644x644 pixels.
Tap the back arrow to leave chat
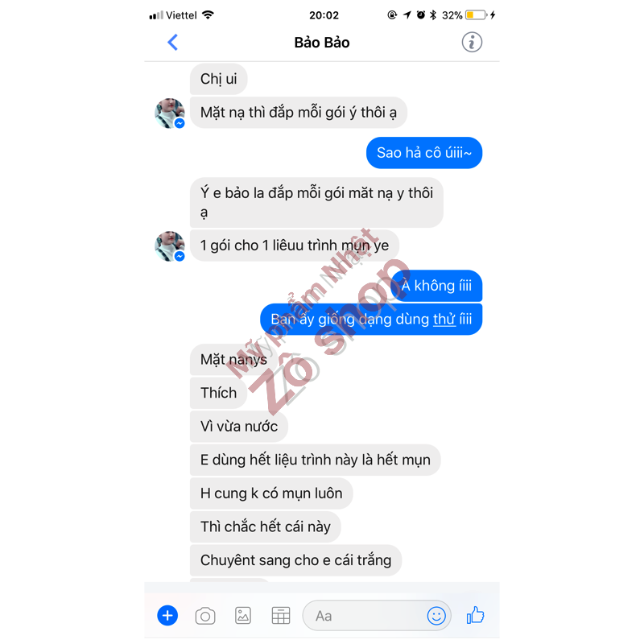173,43
